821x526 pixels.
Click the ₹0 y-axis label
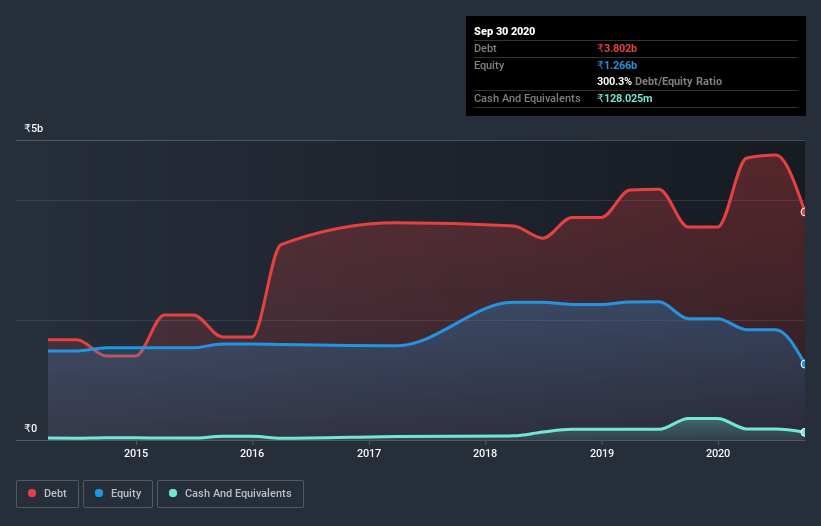pos(30,428)
